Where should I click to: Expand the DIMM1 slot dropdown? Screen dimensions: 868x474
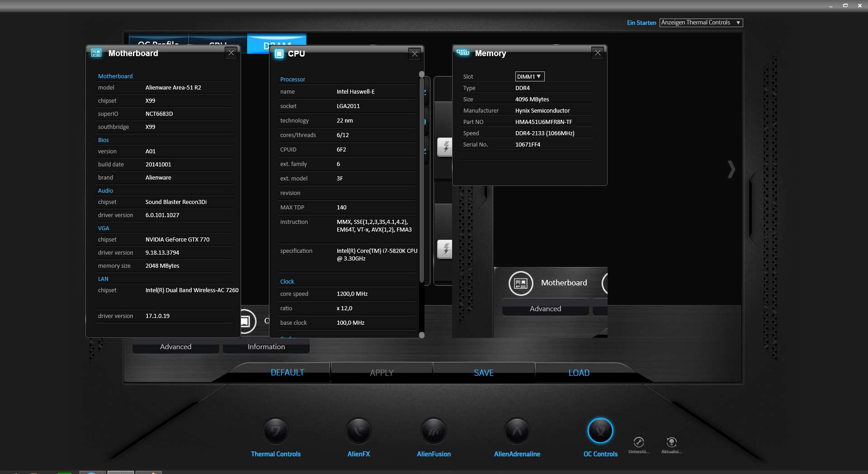pyautogui.click(x=529, y=76)
